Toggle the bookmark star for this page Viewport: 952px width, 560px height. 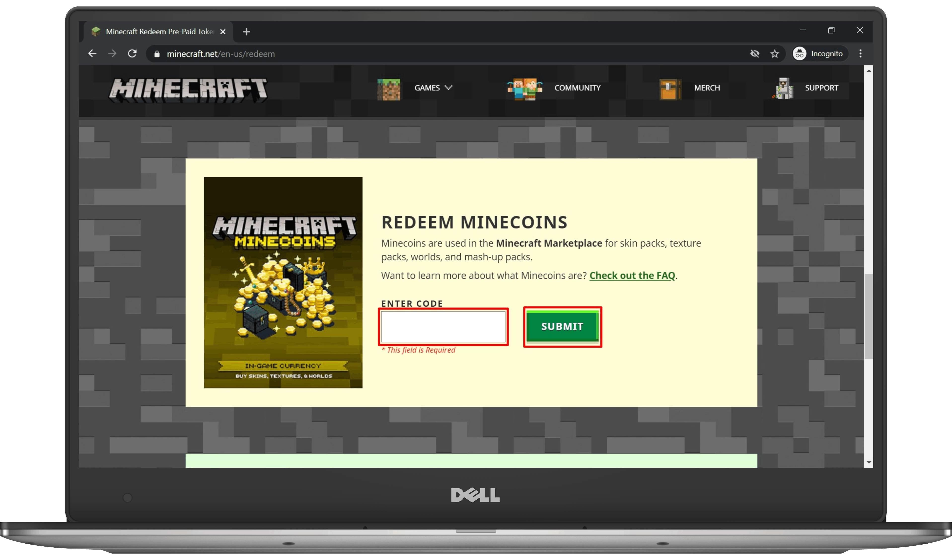point(775,54)
